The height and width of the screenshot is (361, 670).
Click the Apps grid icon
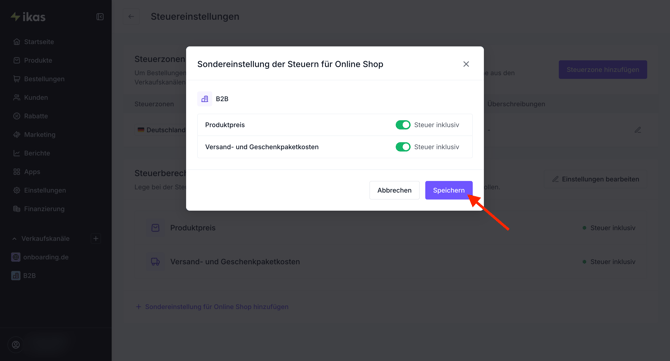click(17, 172)
